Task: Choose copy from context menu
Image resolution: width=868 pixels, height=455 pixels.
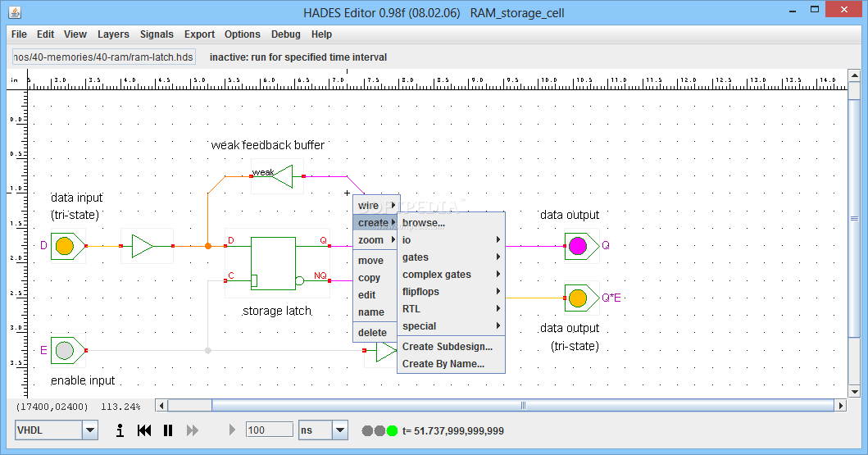Action: [376, 277]
